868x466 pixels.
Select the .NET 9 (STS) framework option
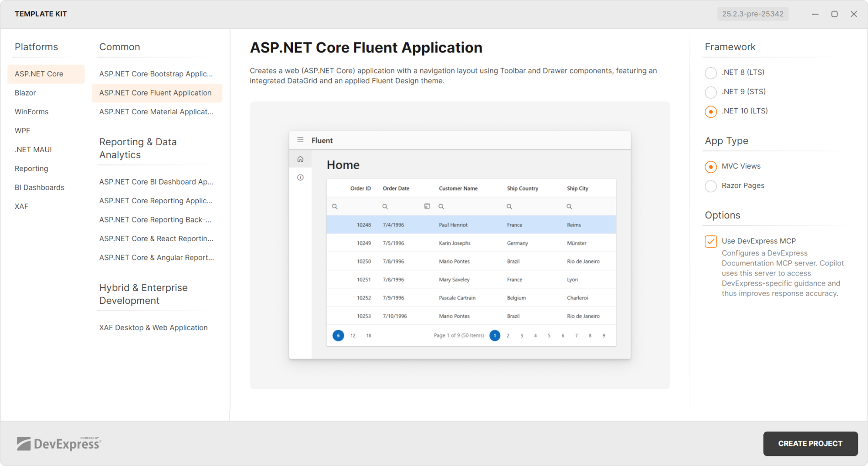pyautogui.click(x=711, y=92)
